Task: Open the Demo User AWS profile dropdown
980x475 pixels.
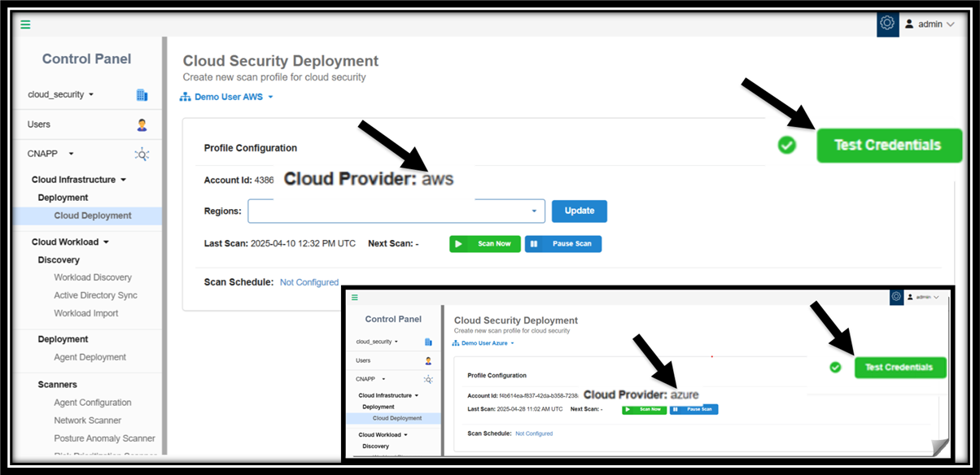Action: click(226, 97)
